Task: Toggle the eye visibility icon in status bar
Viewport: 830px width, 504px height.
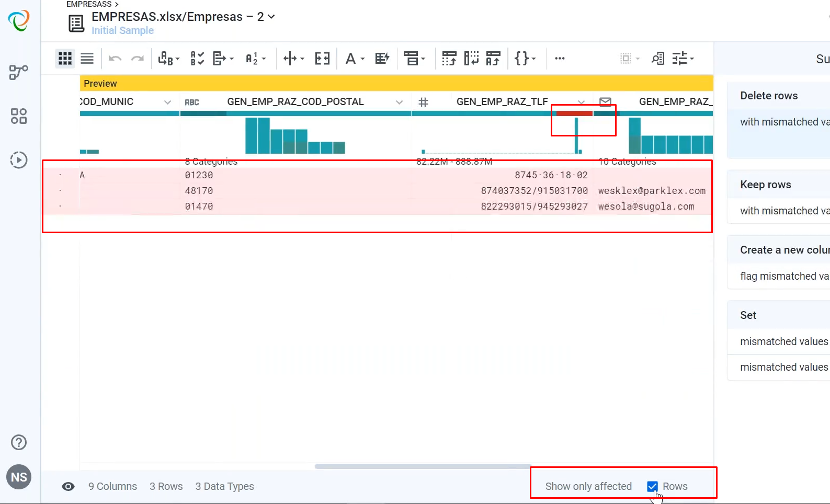Action: click(x=68, y=487)
